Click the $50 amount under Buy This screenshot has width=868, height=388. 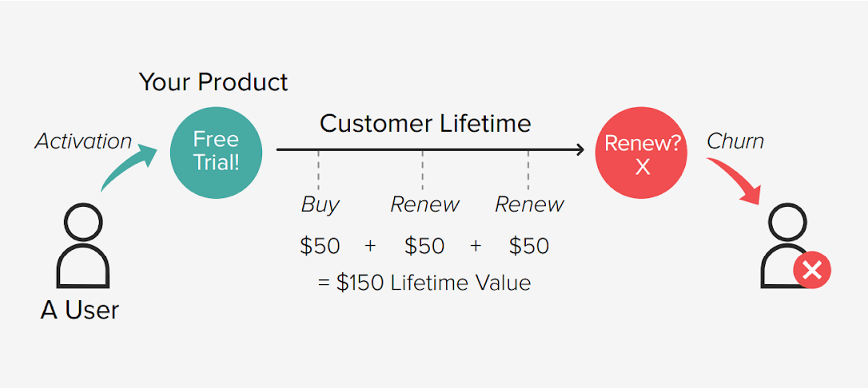point(320,246)
